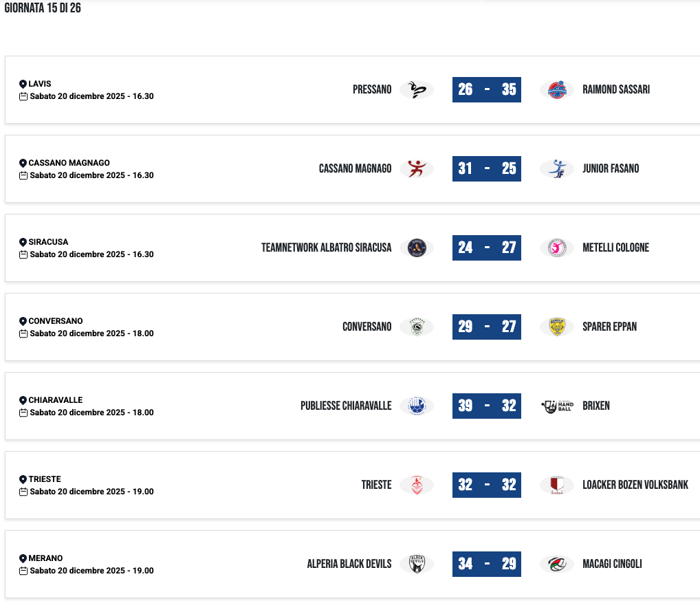
Task: Click the Alperia Black Devils logo
Action: (x=417, y=564)
